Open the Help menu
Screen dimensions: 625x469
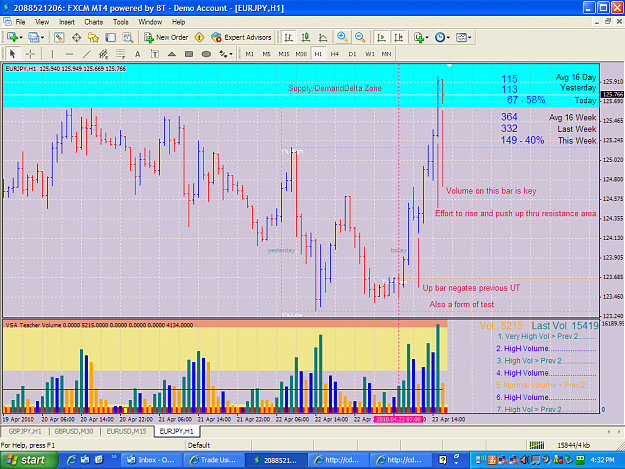[179, 22]
